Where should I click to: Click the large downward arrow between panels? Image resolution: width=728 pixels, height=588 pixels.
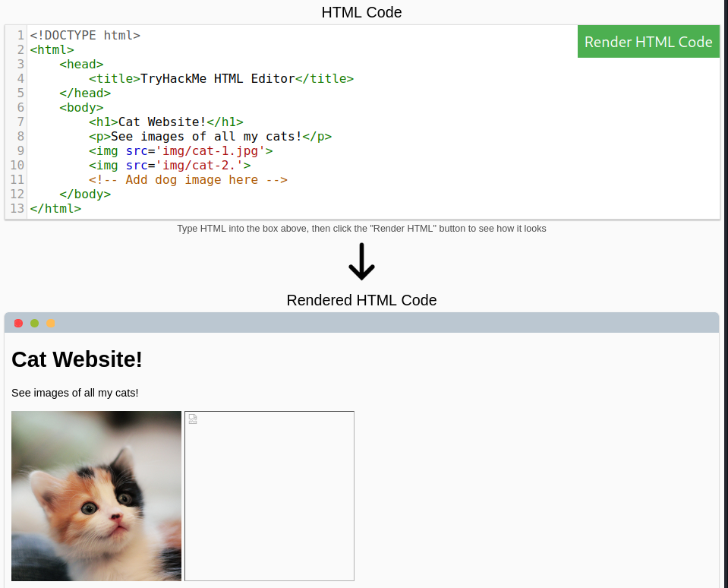361,261
